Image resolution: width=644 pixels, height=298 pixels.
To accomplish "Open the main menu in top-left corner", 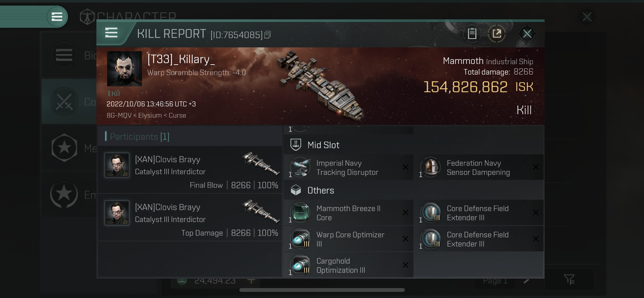I will point(57,17).
